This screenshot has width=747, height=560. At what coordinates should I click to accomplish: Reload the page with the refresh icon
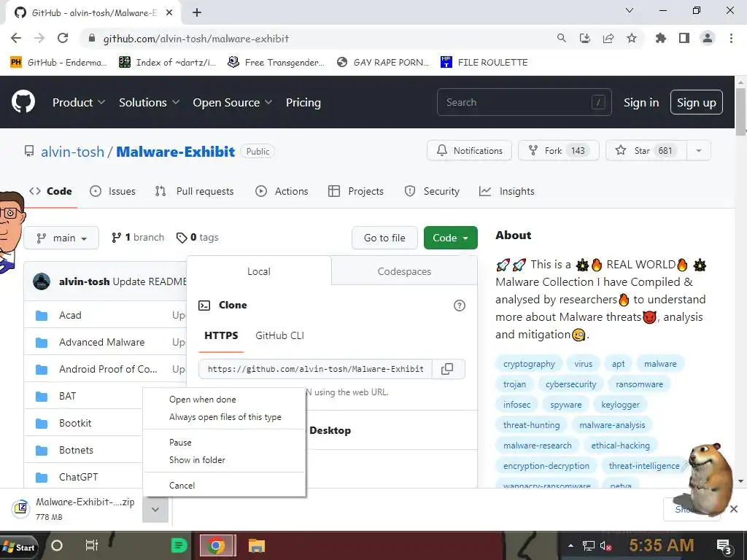[x=63, y=39]
